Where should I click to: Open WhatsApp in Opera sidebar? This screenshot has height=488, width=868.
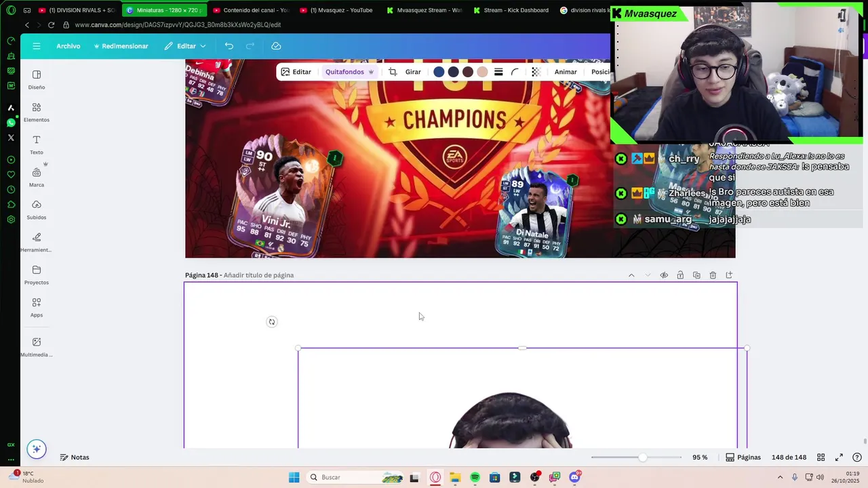pyautogui.click(x=11, y=123)
